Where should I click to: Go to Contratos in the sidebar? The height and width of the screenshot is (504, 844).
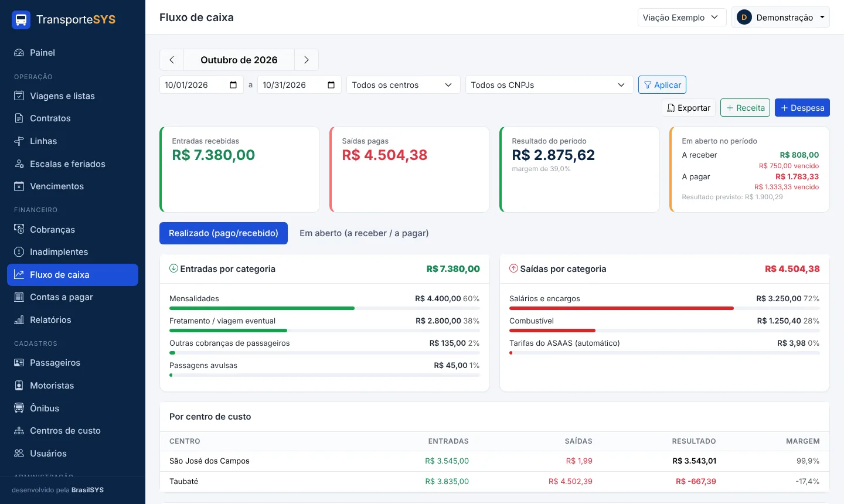tap(73, 118)
